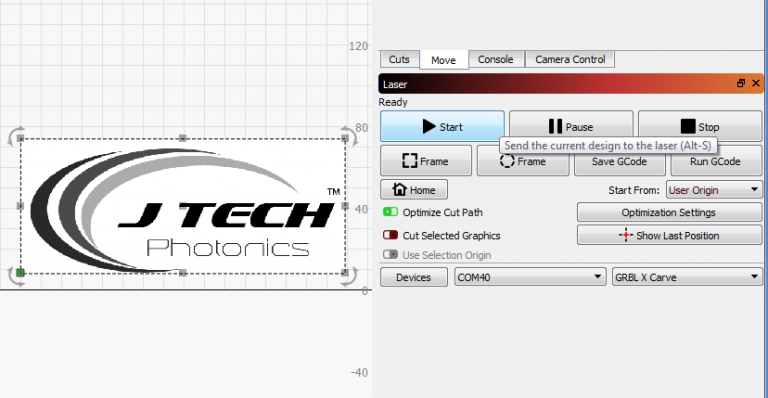Toggle Use Selection Origin switch
This screenshot has height=398, width=768.
click(390, 255)
